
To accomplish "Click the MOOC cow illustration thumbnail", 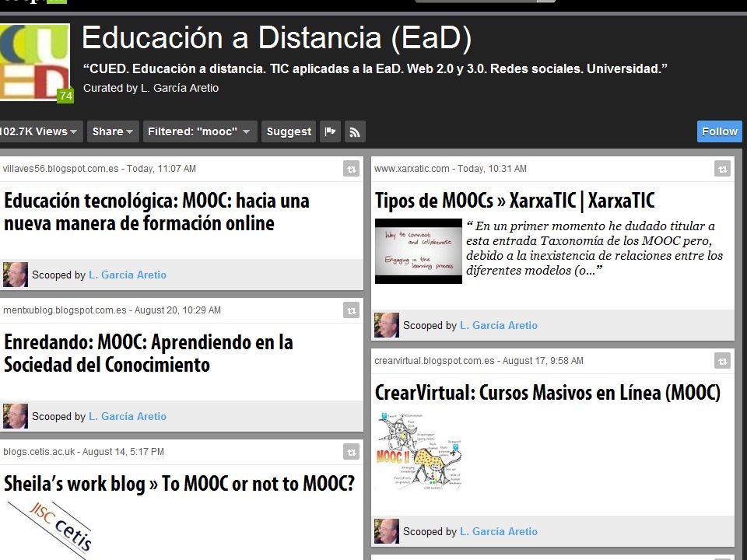I will pos(419,451).
